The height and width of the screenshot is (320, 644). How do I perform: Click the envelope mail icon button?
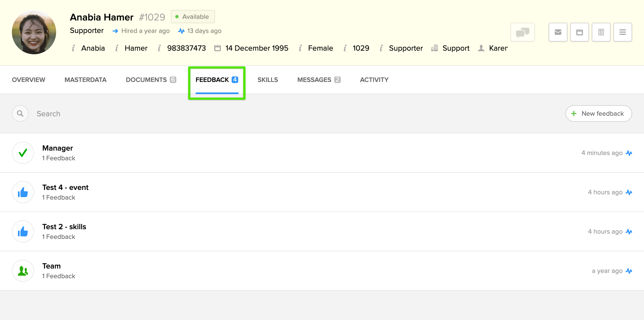[x=558, y=32]
